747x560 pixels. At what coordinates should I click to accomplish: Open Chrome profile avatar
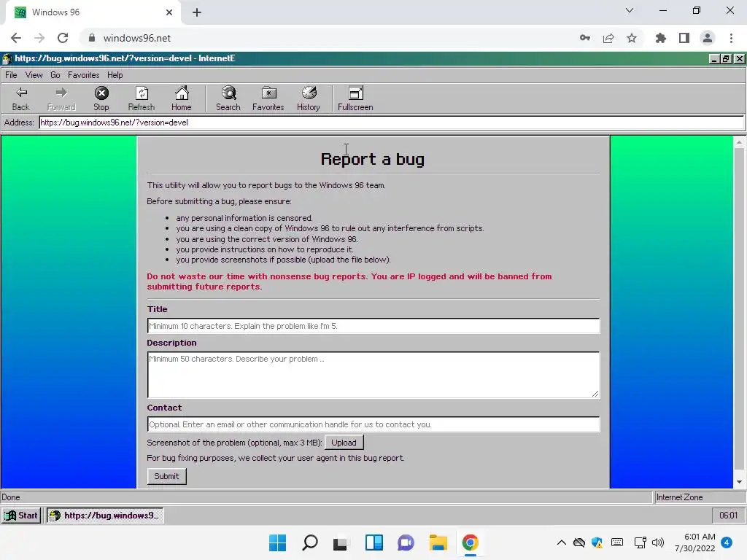point(708,38)
